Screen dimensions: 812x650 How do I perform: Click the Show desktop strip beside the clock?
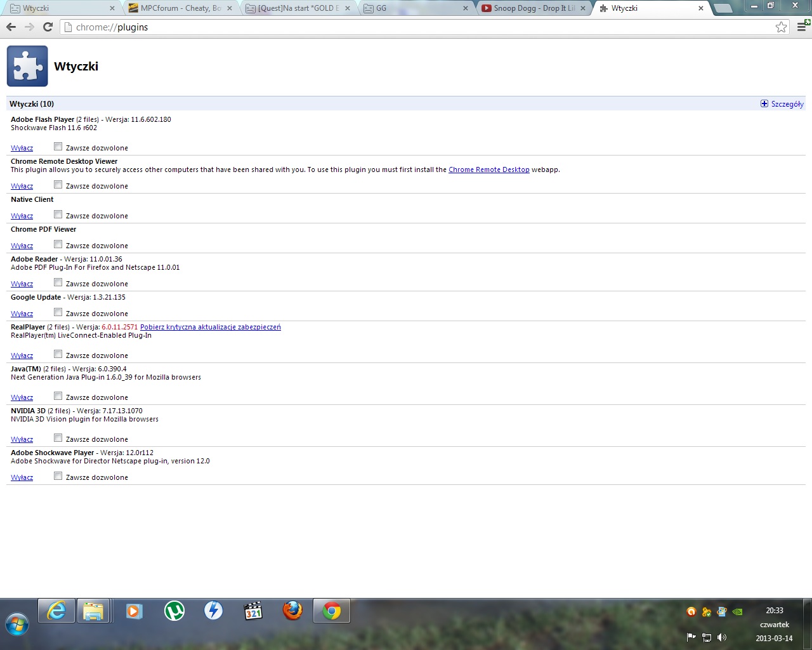[x=808, y=624]
